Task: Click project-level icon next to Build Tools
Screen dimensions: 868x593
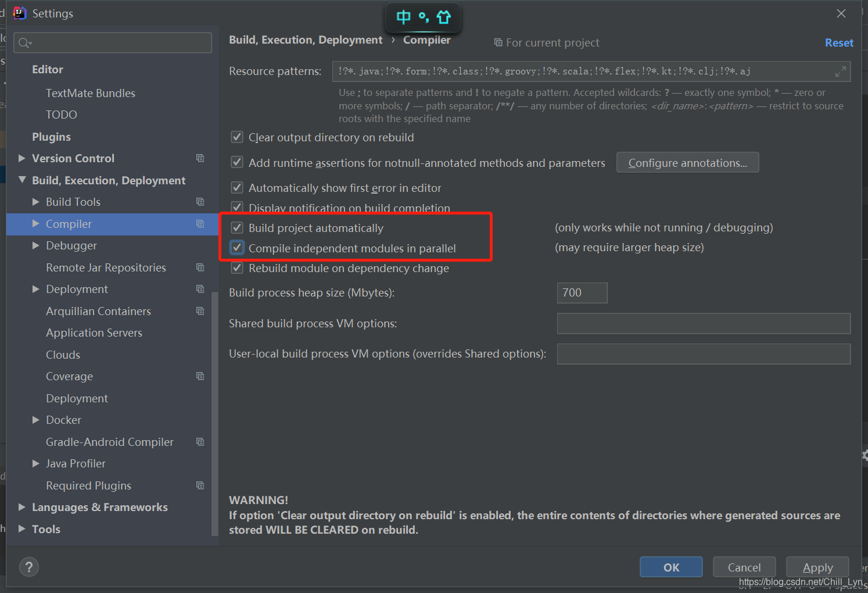Action: click(x=200, y=202)
